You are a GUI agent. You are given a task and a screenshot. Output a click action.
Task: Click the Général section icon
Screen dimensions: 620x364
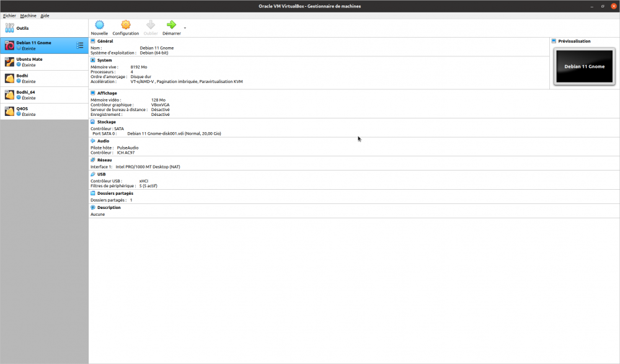pyautogui.click(x=93, y=41)
